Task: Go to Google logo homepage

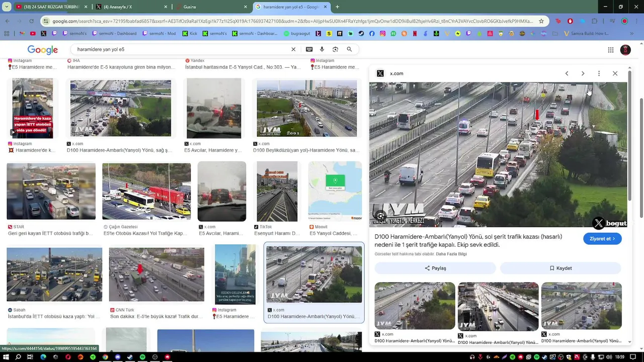Action: [x=43, y=50]
